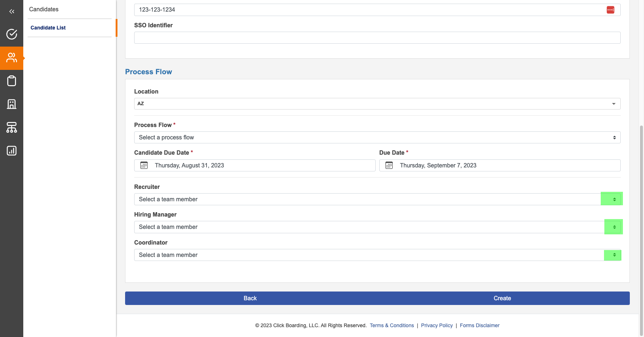The width and height of the screenshot is (644, 337).
Task: Collapse the sidebar with double-chevron icon
Action: click(12, 11)
